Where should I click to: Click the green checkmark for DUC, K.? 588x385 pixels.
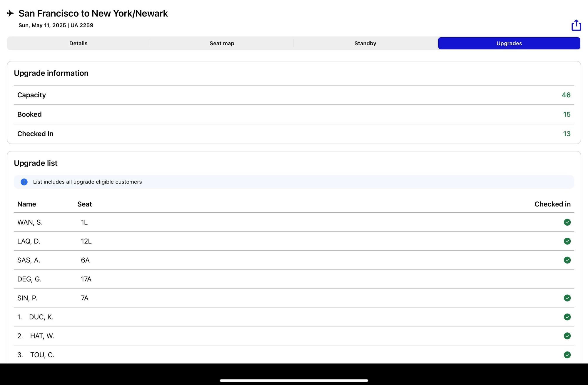pos(567,317)
